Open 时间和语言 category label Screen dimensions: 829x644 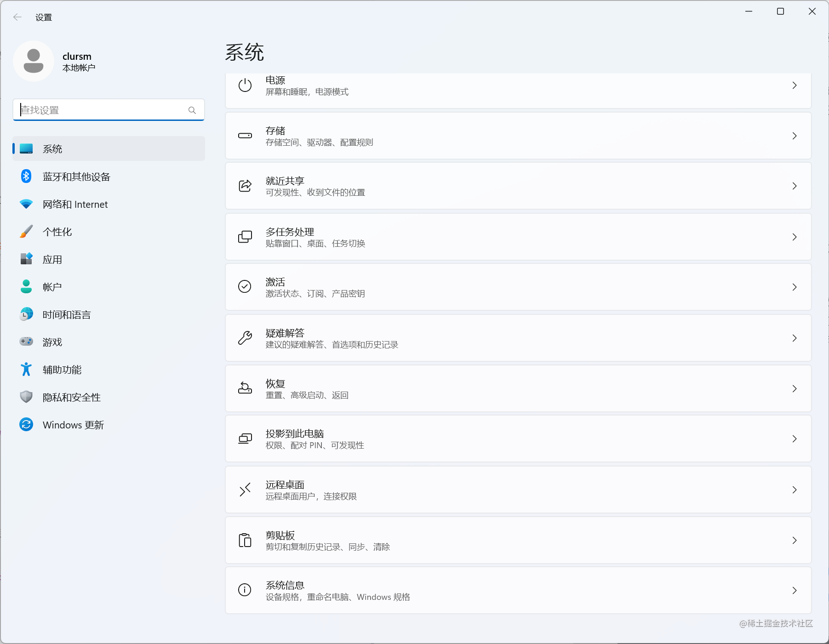click(x=67, y=314)
